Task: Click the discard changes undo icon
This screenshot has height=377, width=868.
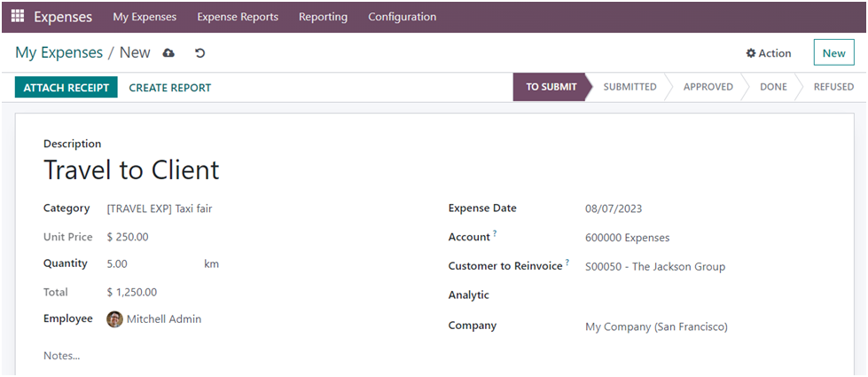Action: tap(199, 53)
